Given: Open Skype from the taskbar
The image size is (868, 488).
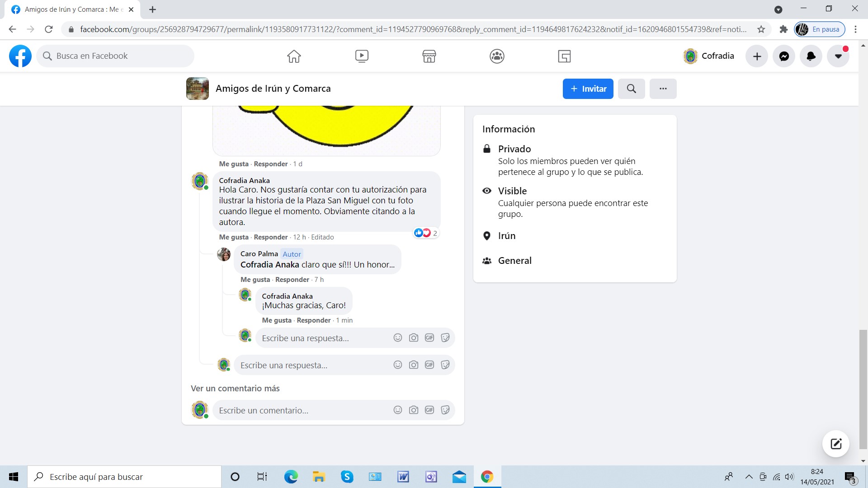Looking at the screenshot, I should [347, 477].
